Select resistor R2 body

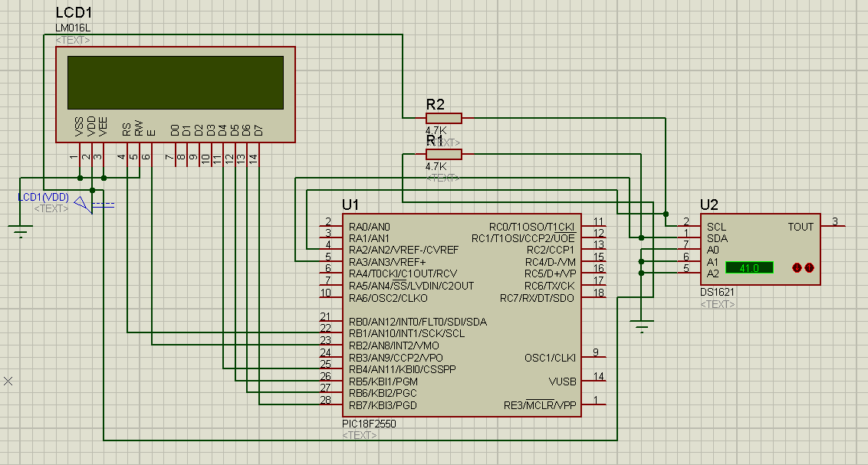click(x=443, y=118)
